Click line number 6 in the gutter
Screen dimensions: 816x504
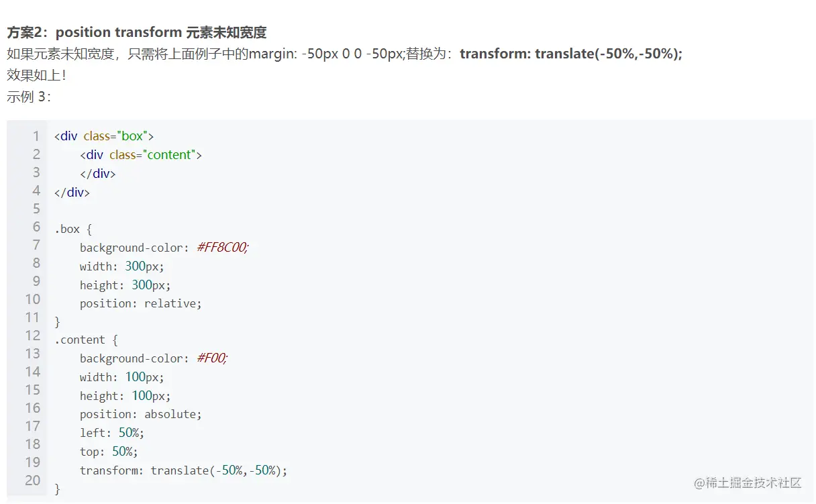(x=36, y=227)
